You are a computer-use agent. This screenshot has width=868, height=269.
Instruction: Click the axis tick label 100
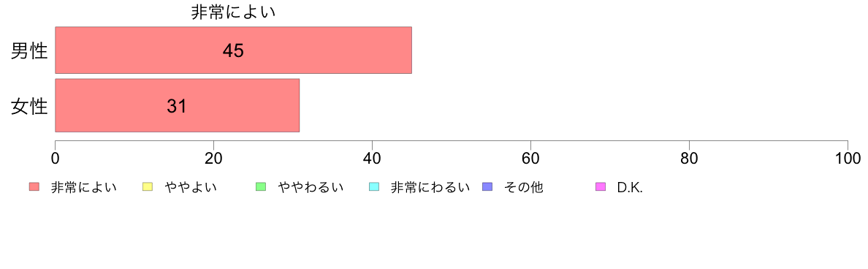tap(848, 158)
